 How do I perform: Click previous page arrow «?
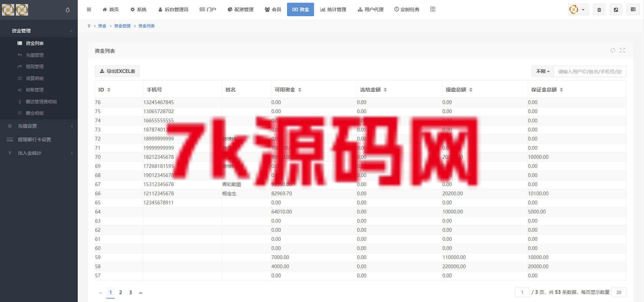coord(100,293)
